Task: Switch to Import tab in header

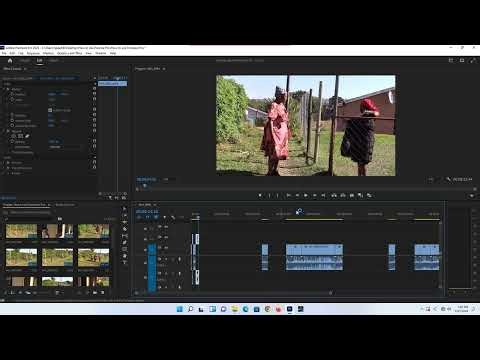Action: 25,61
